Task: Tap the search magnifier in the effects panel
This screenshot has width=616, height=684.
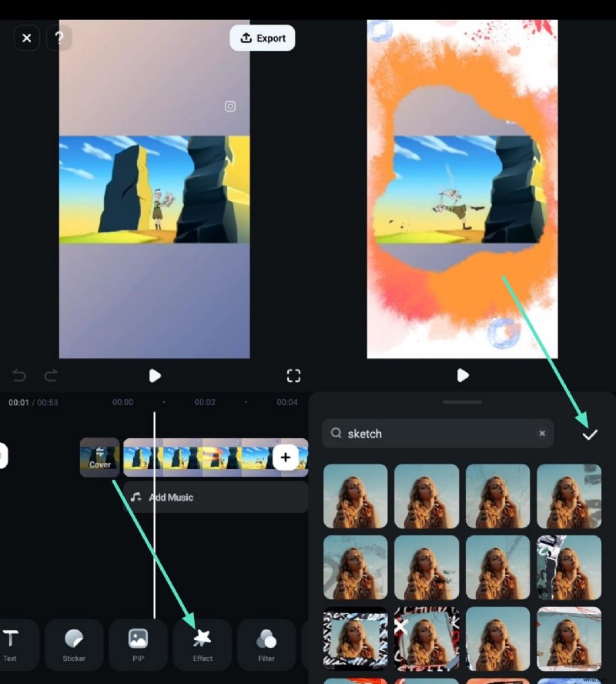Action: point(336,434)
